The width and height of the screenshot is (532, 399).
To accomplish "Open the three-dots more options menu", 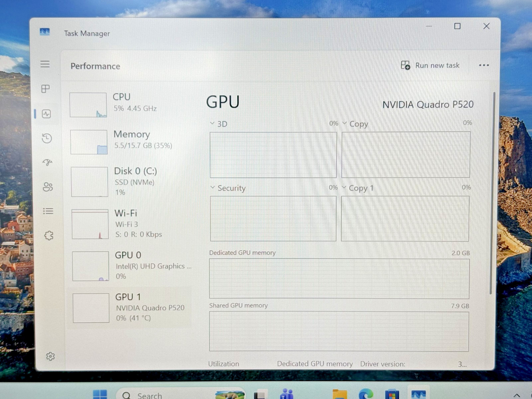I will (484, 65).
